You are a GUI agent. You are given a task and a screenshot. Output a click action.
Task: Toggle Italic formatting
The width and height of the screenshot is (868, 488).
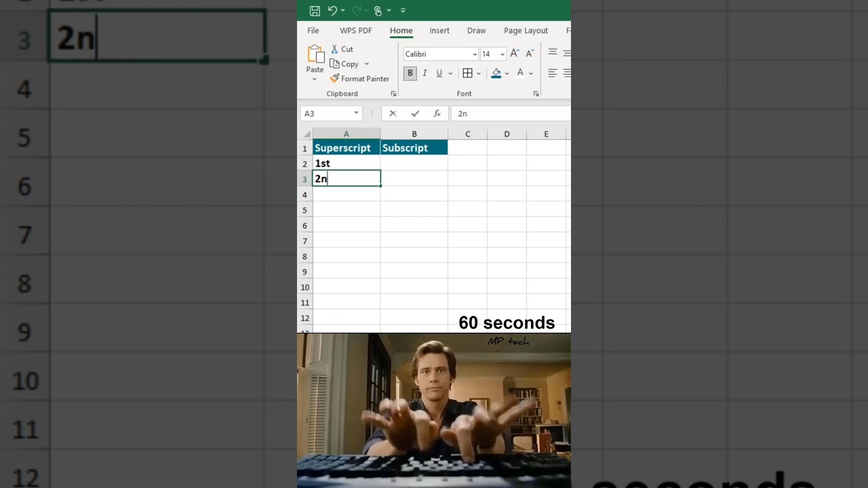425,73
